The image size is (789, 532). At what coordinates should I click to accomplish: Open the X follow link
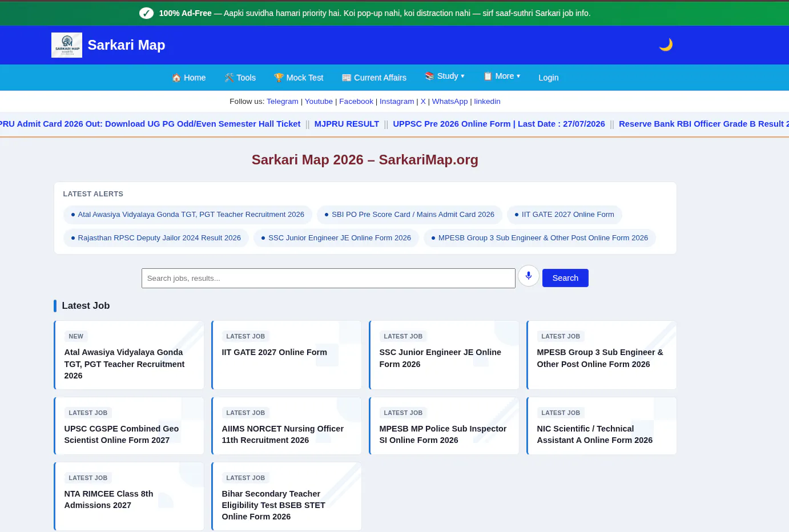(x=423, y=102)
